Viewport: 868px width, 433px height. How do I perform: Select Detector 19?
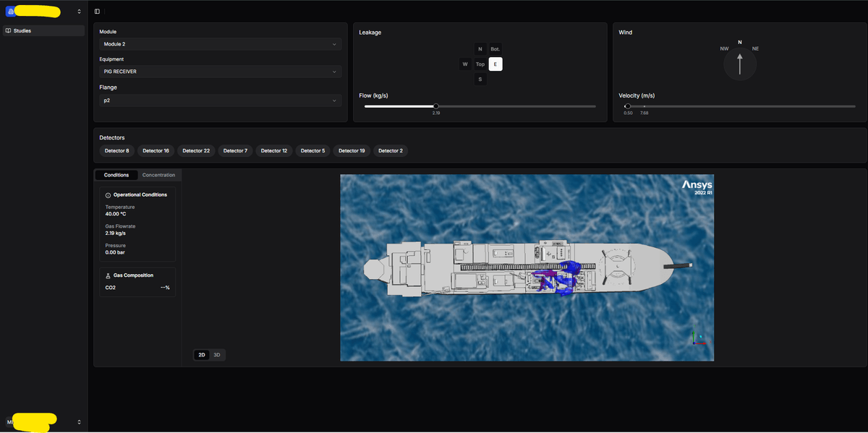[x=352, y=150]
